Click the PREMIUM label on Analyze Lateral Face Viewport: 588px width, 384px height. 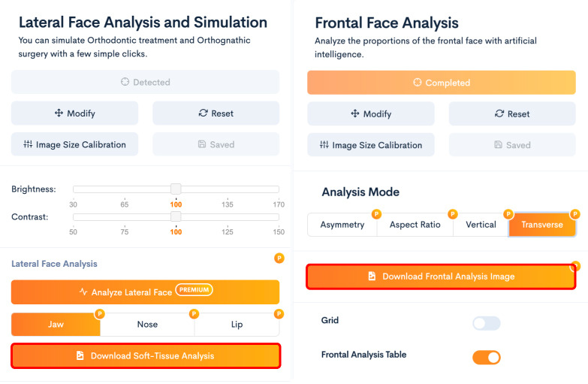point(194,290)
